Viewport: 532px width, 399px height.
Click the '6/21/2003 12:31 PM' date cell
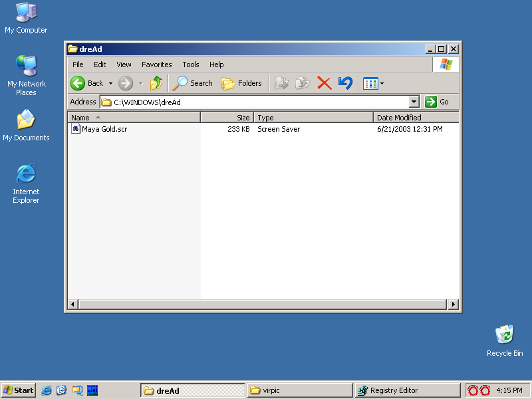410,129
